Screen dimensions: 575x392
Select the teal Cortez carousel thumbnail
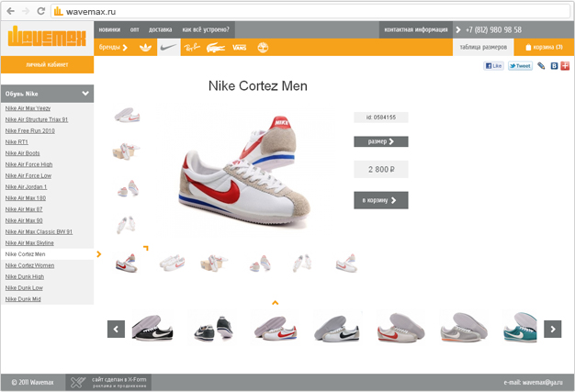[x=520, y=329]
